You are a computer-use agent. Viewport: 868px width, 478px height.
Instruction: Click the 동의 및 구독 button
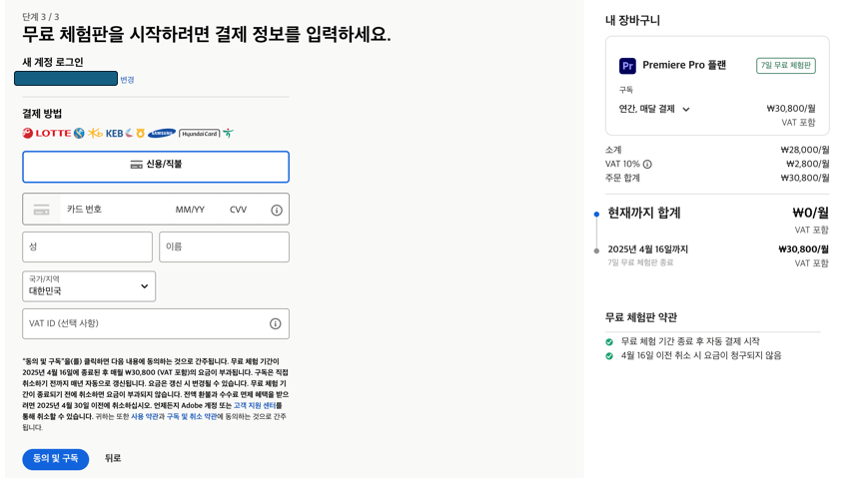(x=55, y=459)
